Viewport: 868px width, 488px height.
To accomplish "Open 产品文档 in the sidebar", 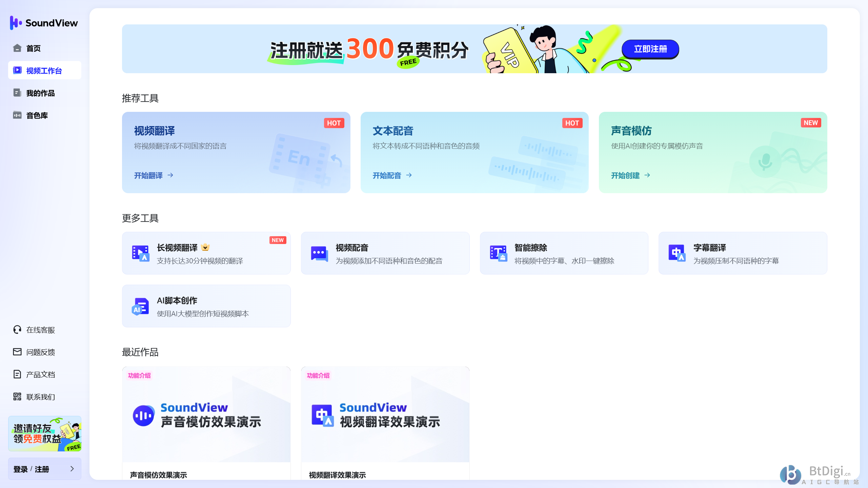I will [x=45, y=374].
